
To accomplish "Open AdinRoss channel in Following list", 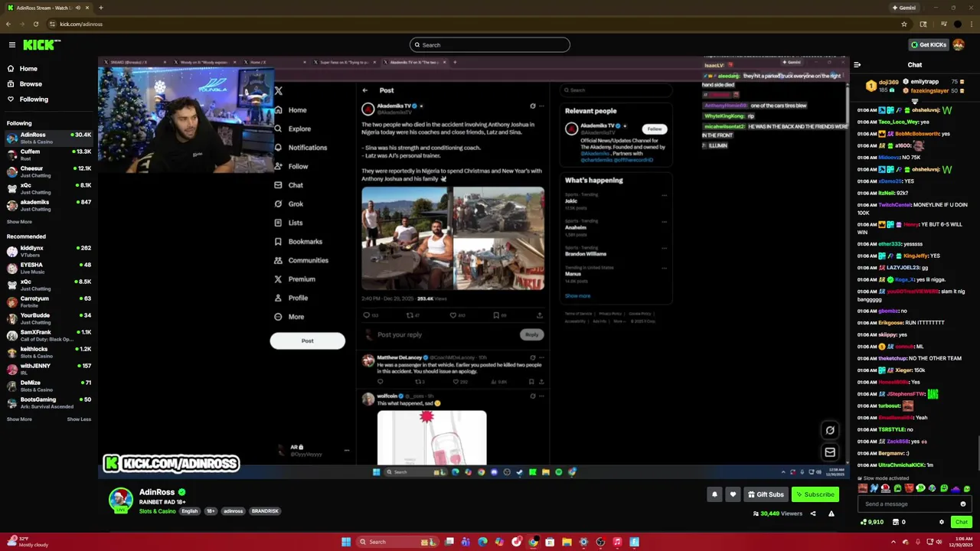I will click(x=48, y=138).
